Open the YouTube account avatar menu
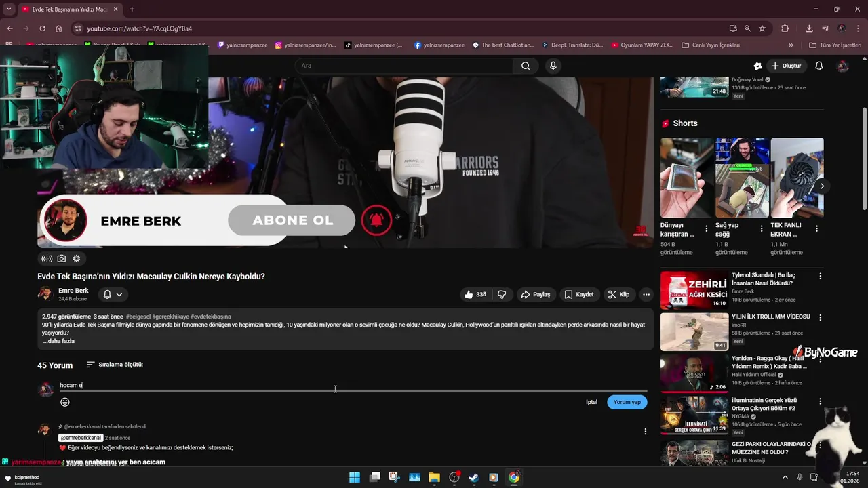Viewport: 868px width, 488px height. coord(843,66)
